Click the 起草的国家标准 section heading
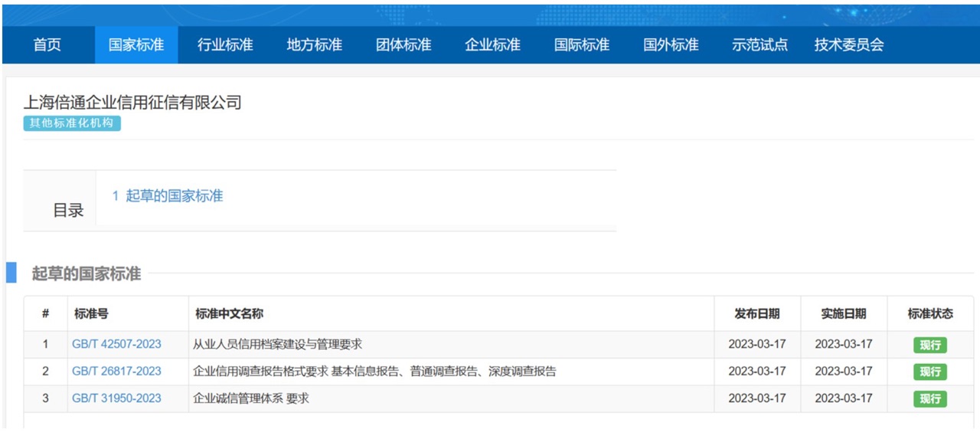The image size is (980, 436). pyautogui.click(x=86, y=274)
